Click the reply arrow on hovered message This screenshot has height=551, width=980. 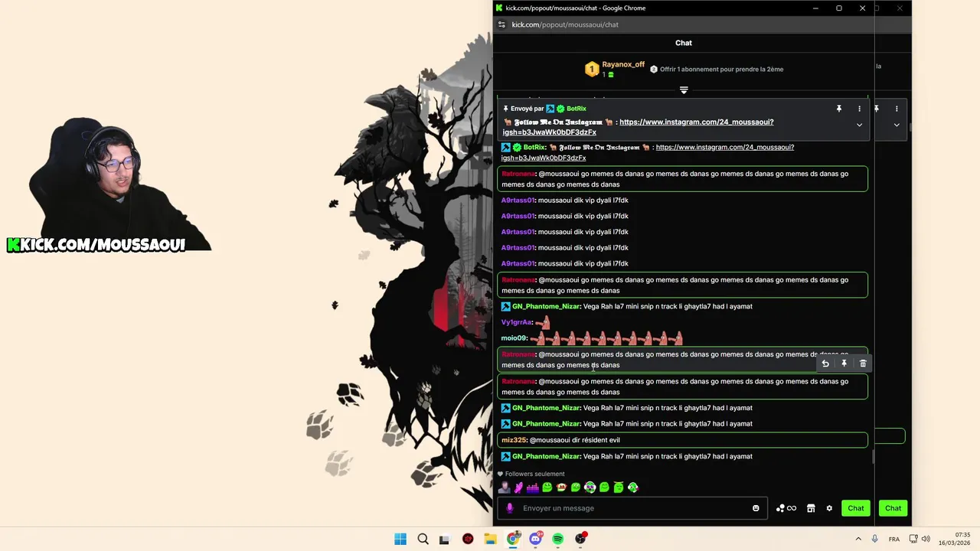coord(825,364)
